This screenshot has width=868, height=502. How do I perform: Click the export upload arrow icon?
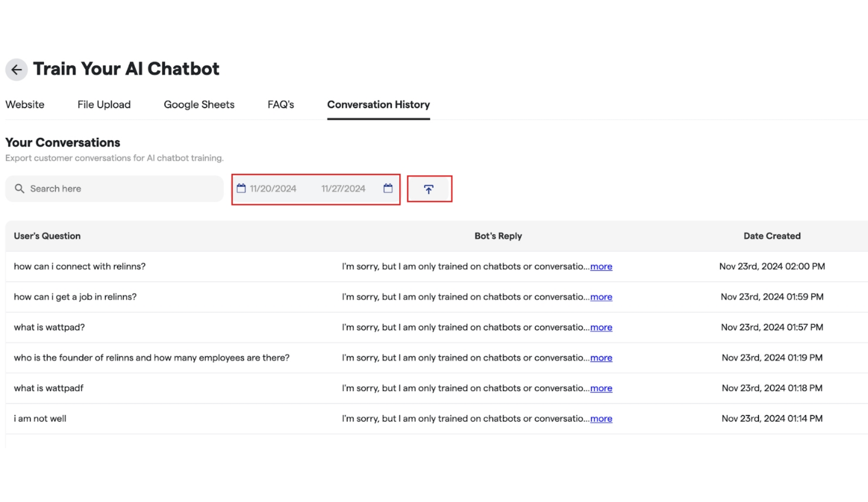tap(429, 189)
